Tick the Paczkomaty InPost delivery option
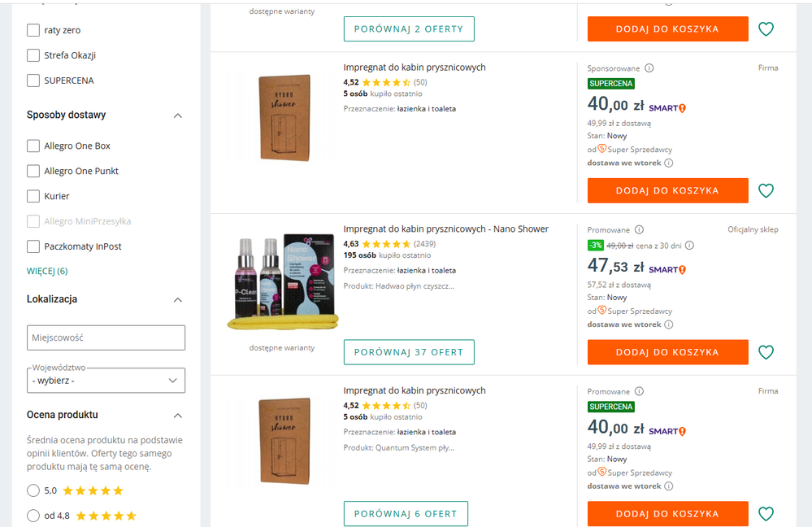The image size is (812, 527). coord(33,246)
